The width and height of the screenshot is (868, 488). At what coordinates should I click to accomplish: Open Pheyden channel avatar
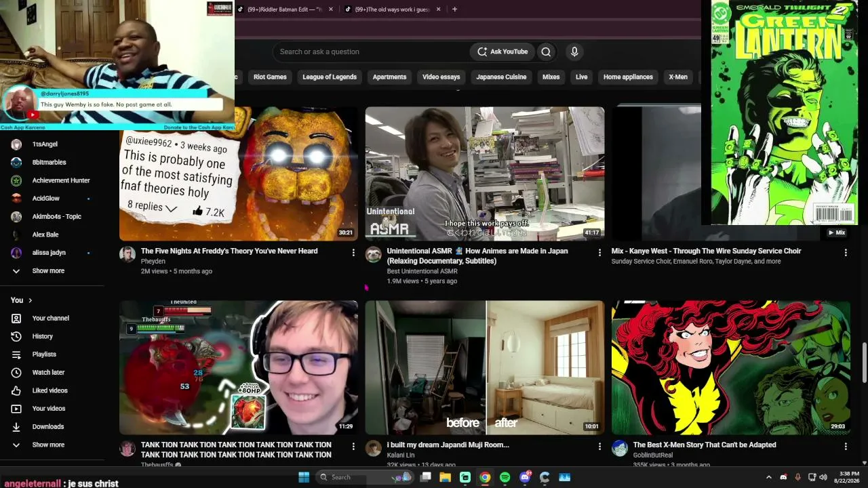click(x=127, y=254)
